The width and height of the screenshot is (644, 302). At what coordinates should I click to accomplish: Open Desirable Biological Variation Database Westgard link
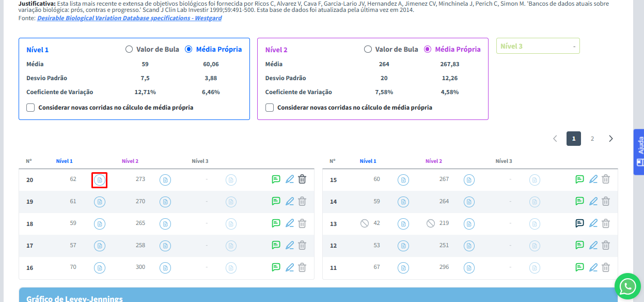click(x=129, y=18)
